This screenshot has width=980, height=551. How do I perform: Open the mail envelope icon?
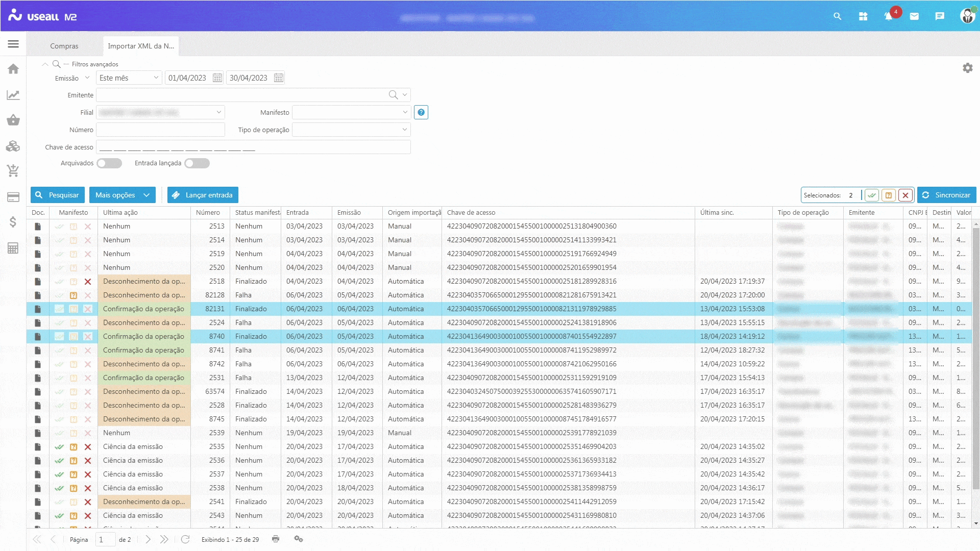point(914,16)
